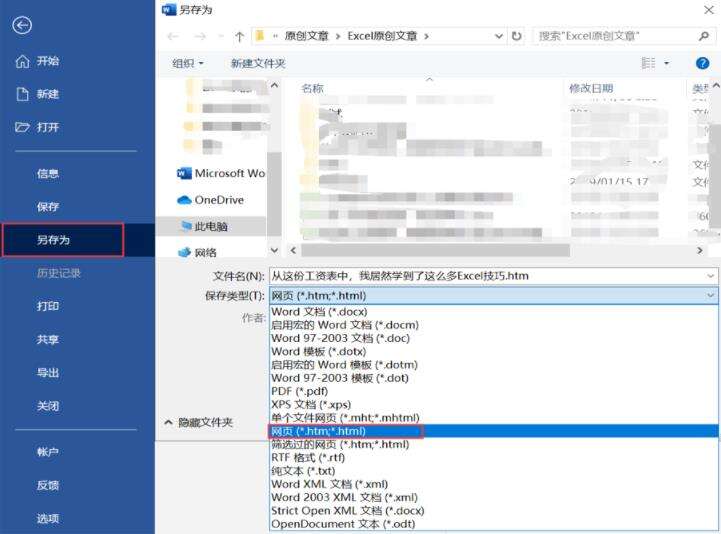Select 网络 in the navigation tree

click(197, 252)
